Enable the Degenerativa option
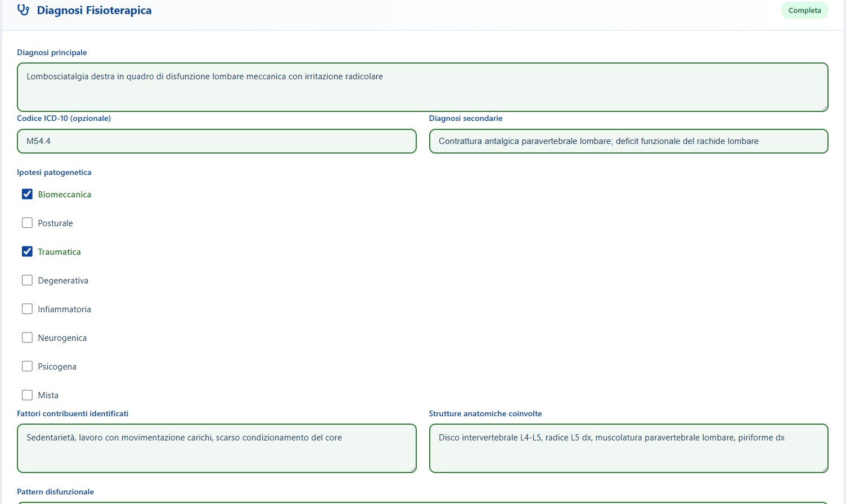The width and height of the screenshot is (846, 504). tap(27, 280)
